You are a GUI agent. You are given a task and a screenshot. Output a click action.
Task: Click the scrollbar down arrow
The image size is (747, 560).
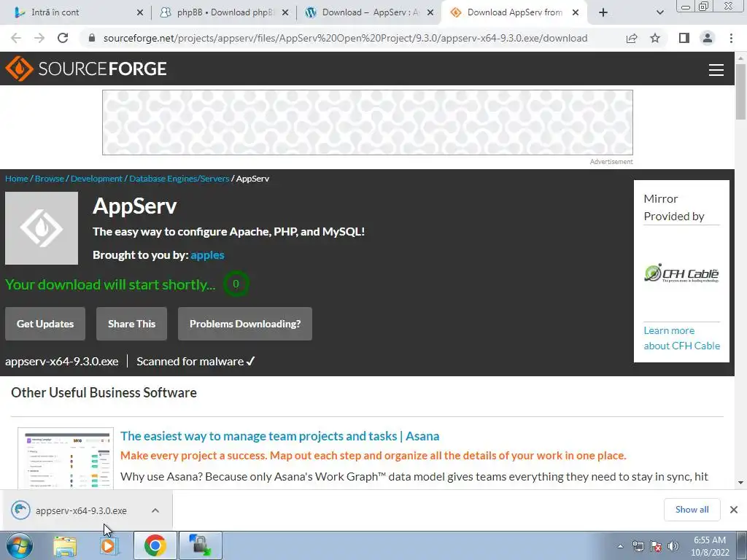[x=740, y=483]
